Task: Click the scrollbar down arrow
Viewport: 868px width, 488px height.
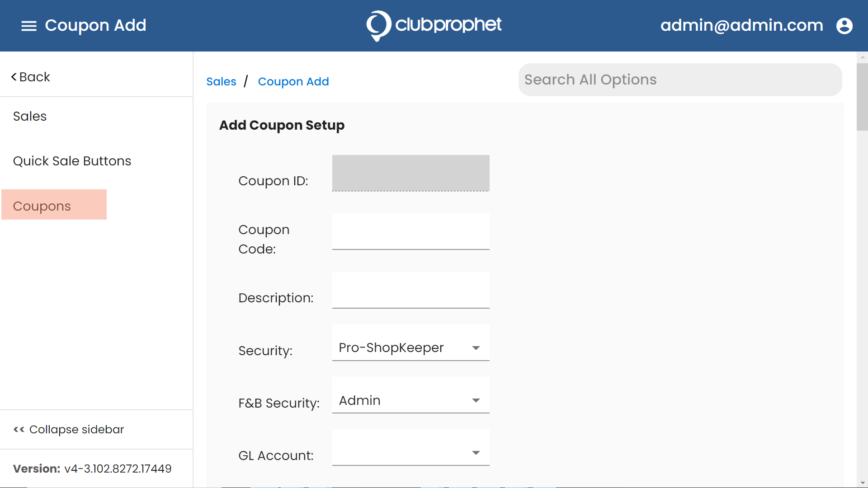Action: coord(862,483)
